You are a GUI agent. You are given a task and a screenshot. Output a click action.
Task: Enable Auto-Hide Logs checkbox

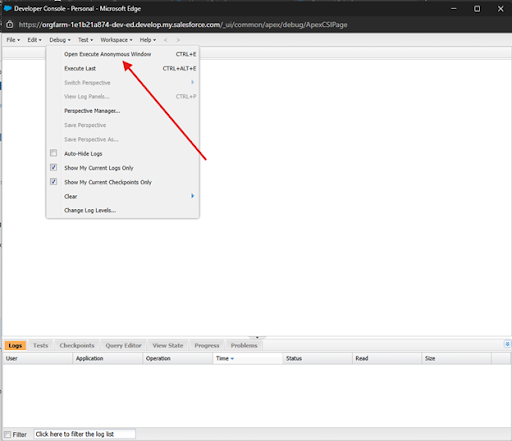(x=53, y=153)
